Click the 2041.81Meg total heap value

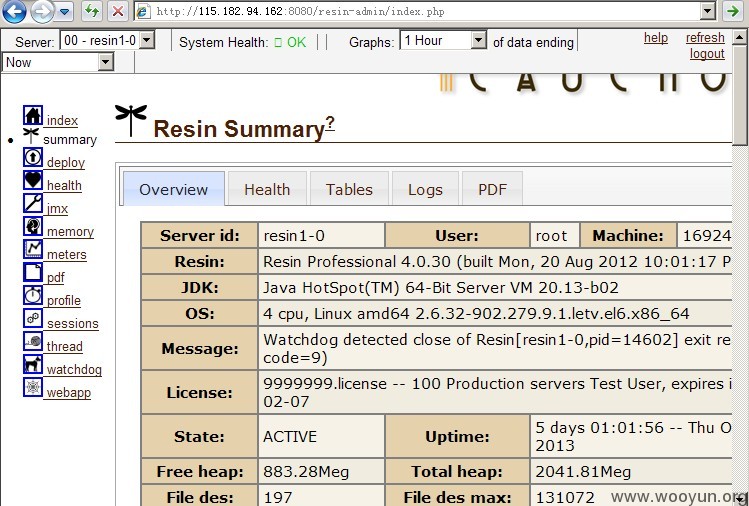tap(583, 472)
